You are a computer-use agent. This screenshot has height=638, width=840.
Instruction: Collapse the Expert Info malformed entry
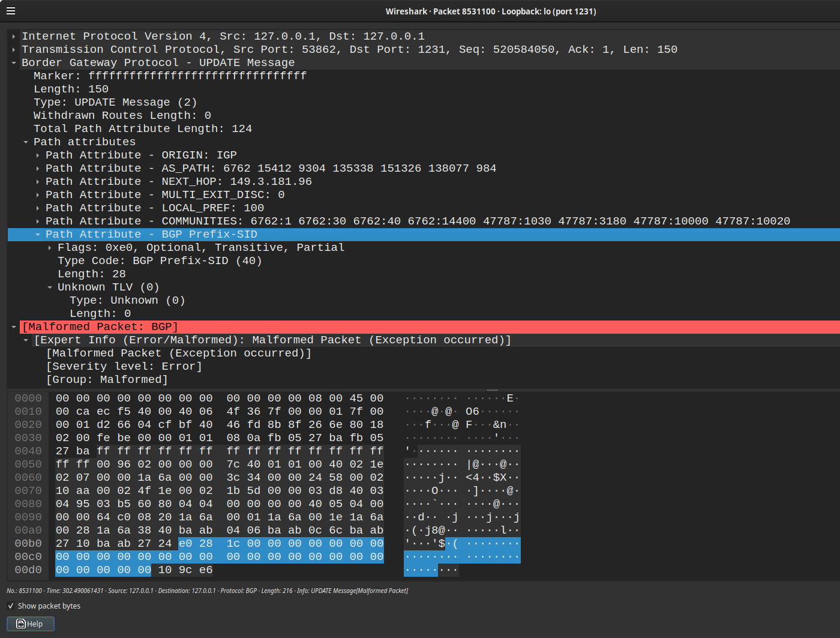tap(26, 340)
